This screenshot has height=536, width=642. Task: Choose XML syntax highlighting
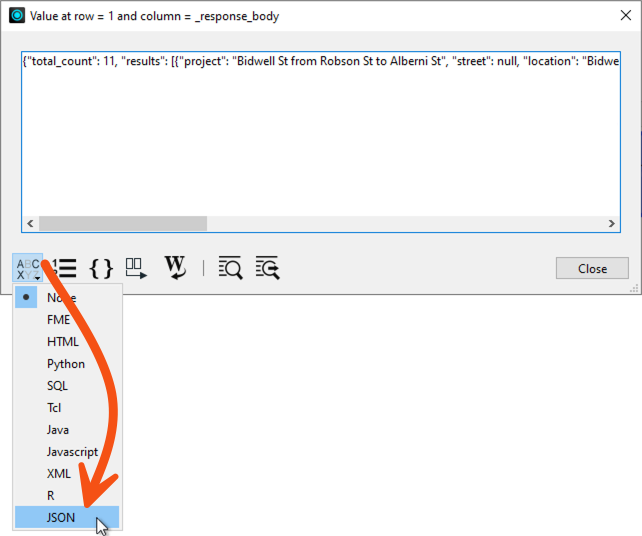[59, 474]
